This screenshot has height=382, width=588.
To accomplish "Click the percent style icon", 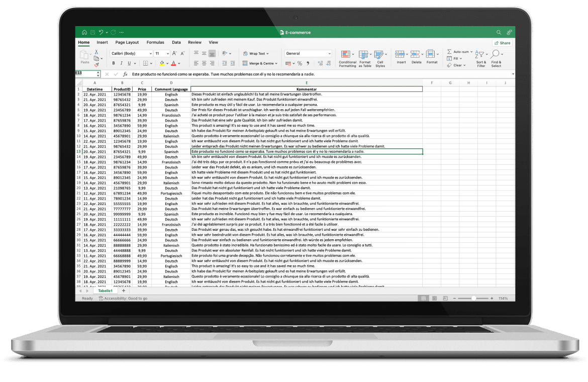I will [300, 63].
